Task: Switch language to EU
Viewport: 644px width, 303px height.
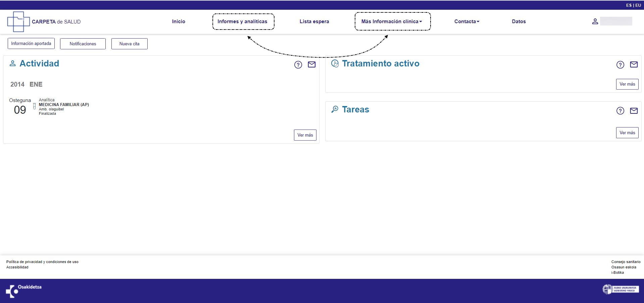Action: point(638,5)
